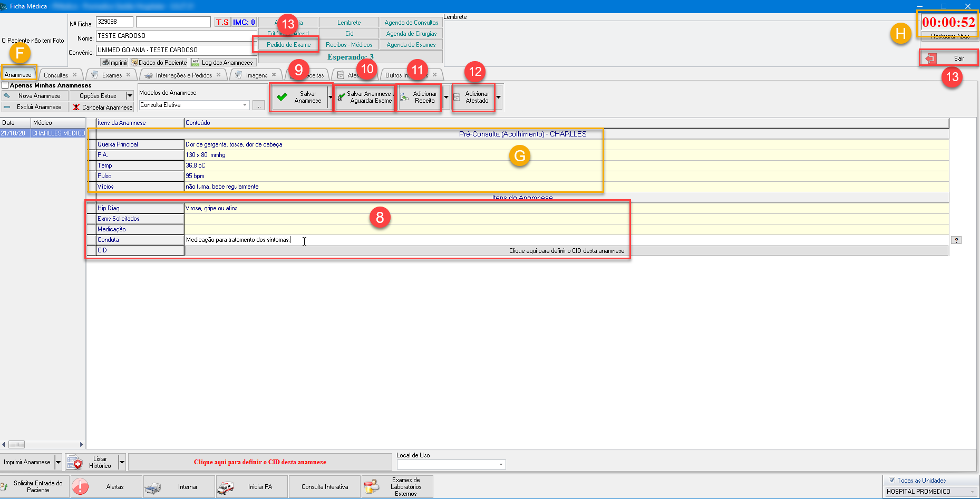Expand the Imprimir Anamnese dropdown arrow
This screenshot has width=980, height=499.
tap(58, 462)
